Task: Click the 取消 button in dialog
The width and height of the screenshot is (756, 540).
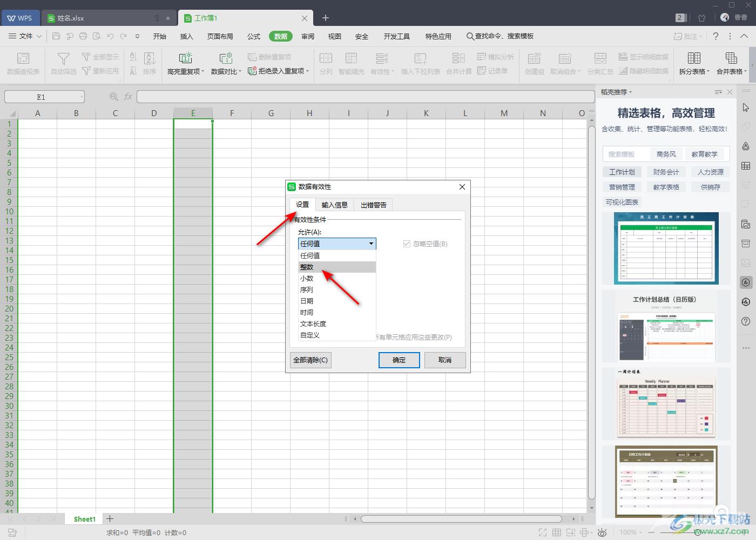Action: pos(445,360)
